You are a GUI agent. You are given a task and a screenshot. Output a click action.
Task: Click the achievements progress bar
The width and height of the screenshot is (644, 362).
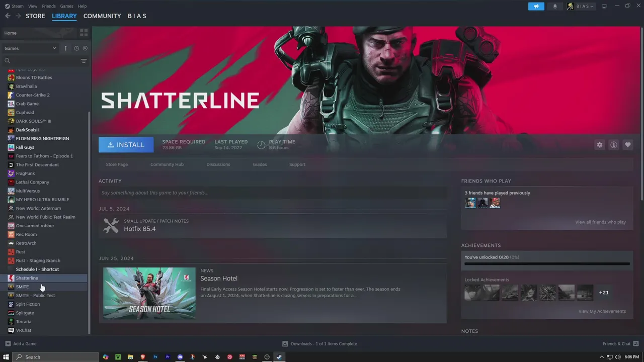point(547,263)
